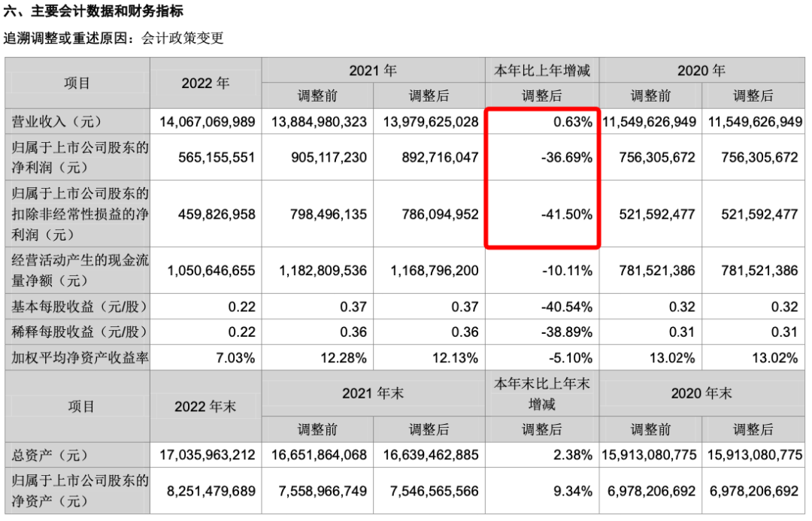Select 0.22 in 稀释每股收益 row

click(x=242, y=332)
